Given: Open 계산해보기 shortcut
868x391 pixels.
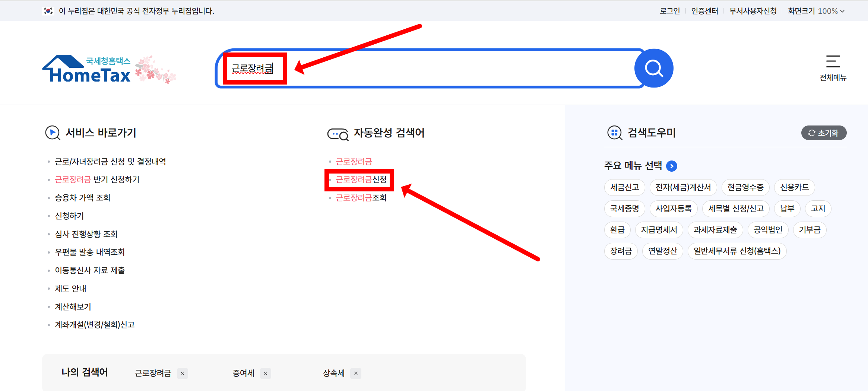Looking at the screenshot, I should click(73, 307).
